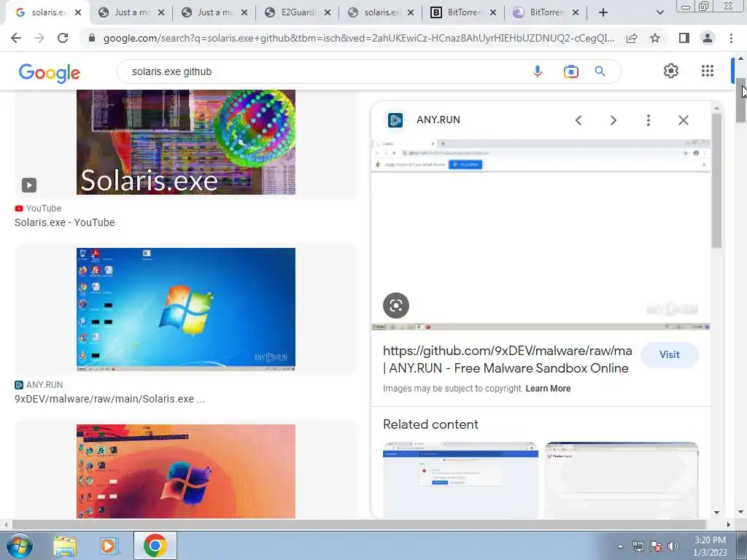Click the preview panel scroll down arrow
This screenshot has height=560, width=747.
[716, 513]
